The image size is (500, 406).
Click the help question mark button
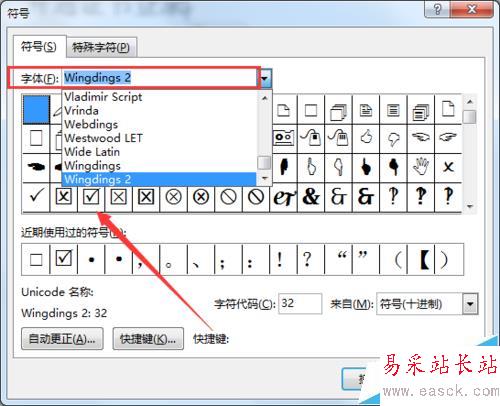click(x=438, y=9)
